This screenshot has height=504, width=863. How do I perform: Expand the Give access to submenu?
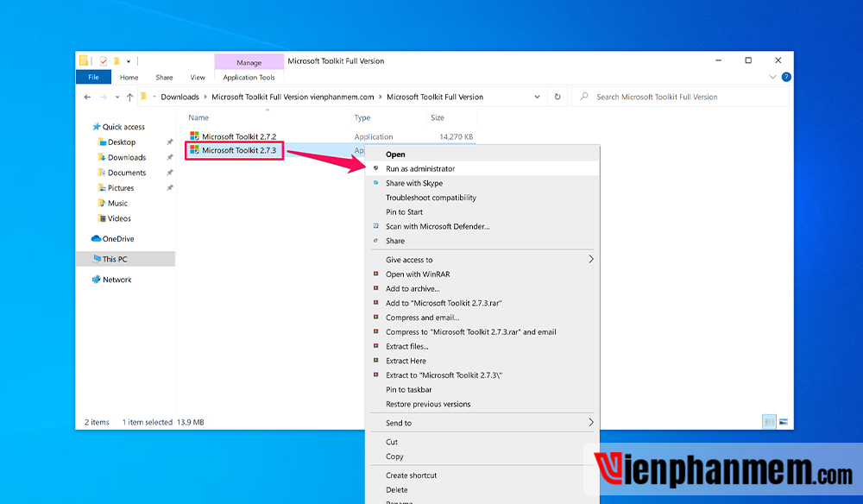[x=591, y=259]
